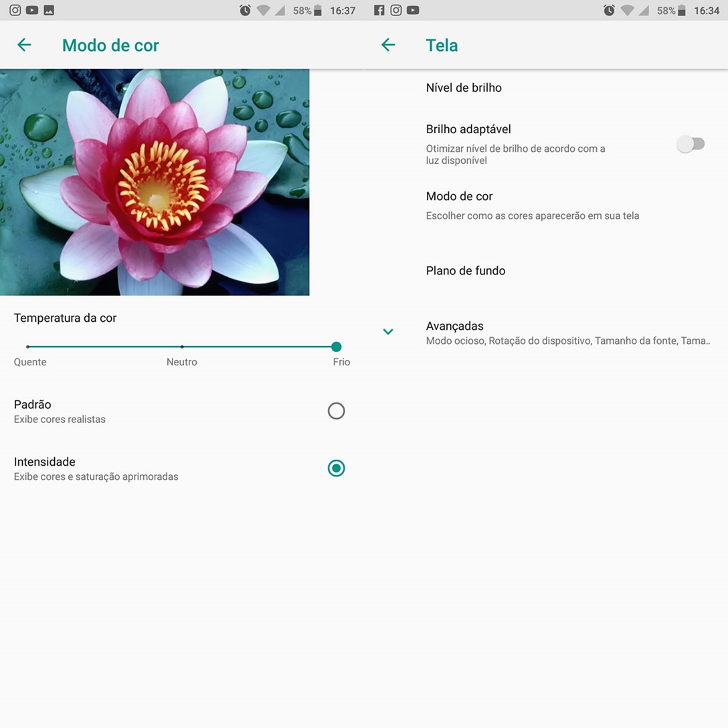This screenshot has width=728, height=728.
Task: Tap alarm clock icon in left status bar
Action: (x=245, y=10)
